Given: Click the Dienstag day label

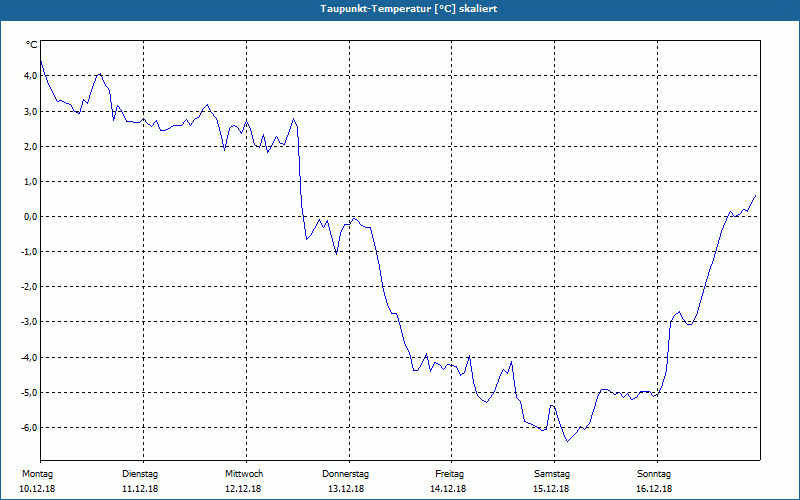Looking at the screenshot, I should 140,474.
